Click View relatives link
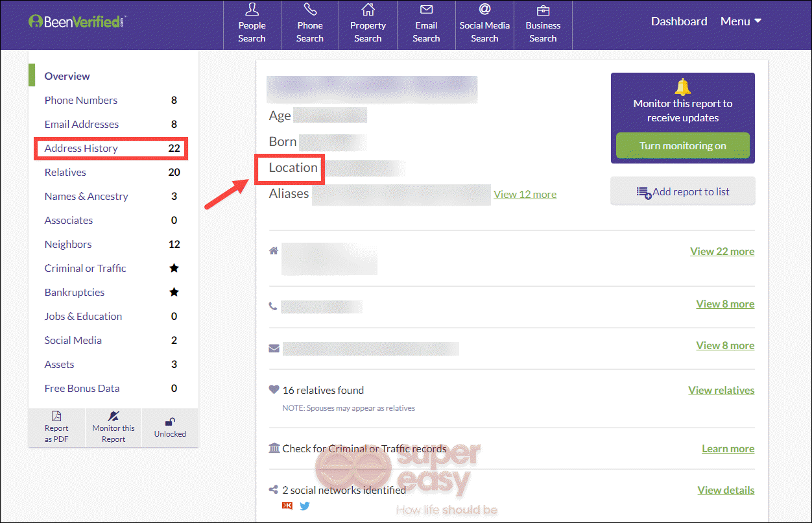The image size is (812, 523). pos(721,390)
